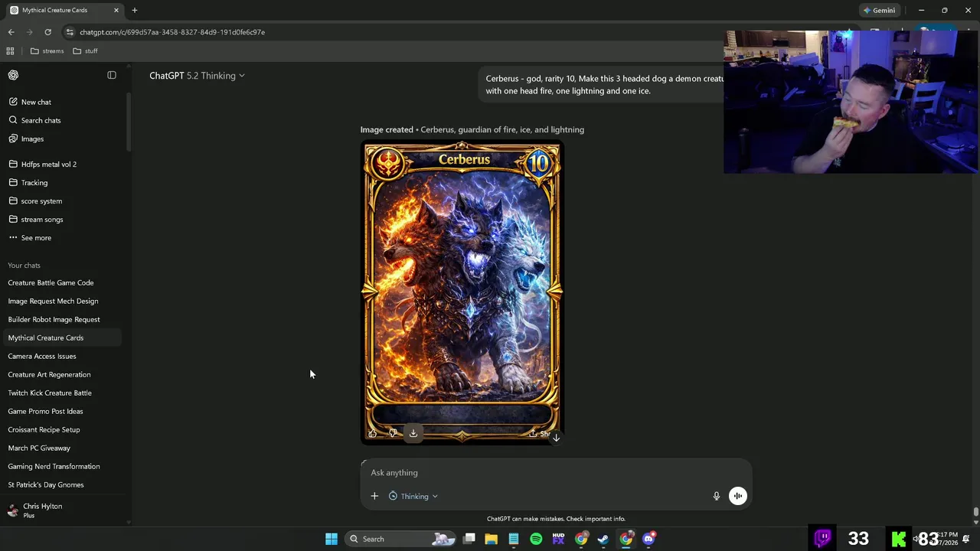
Task: Open the Windows Start menu
Action: tap(332, 539)
